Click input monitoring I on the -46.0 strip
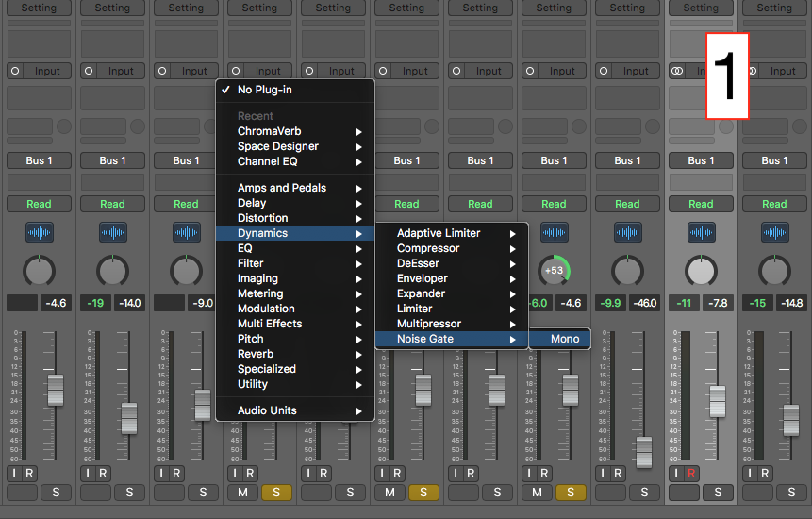Image resolution: width=812 pixels, height=519 pixels. tap(603, 474)
